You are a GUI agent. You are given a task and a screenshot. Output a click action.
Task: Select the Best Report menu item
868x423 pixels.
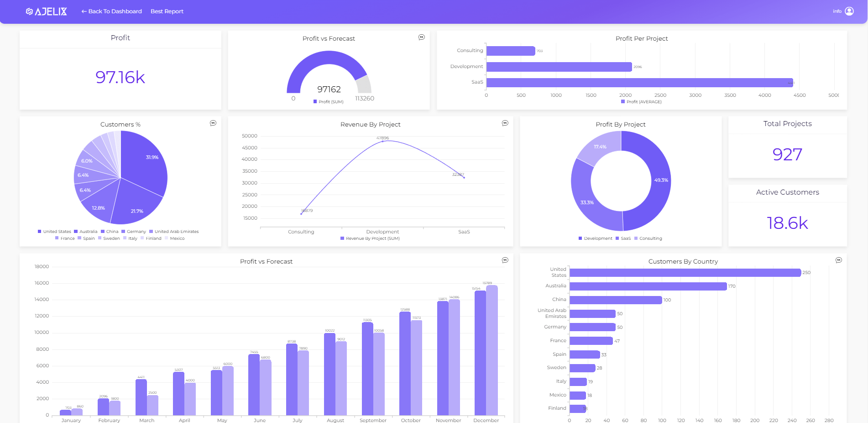click(x=167, y=11)
